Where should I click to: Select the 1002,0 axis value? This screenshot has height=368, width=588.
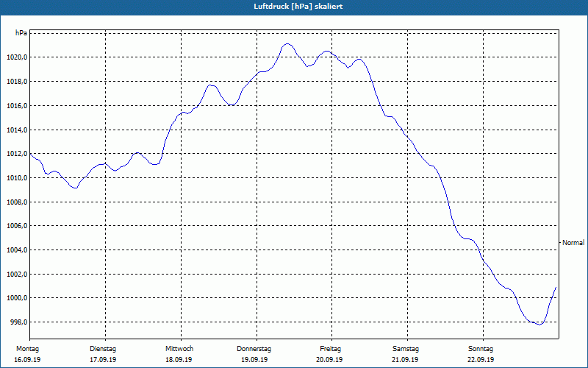[x=17, y=274]
